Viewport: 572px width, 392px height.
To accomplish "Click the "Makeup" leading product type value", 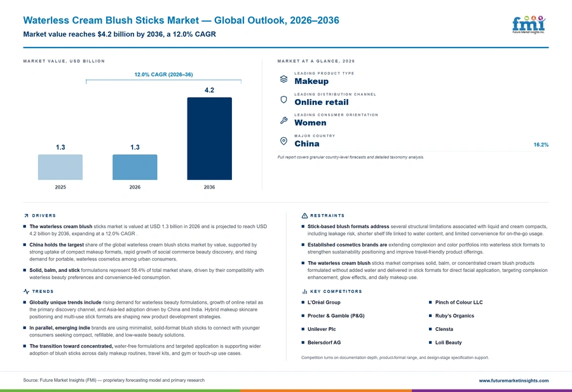I will tap(311, 81).
